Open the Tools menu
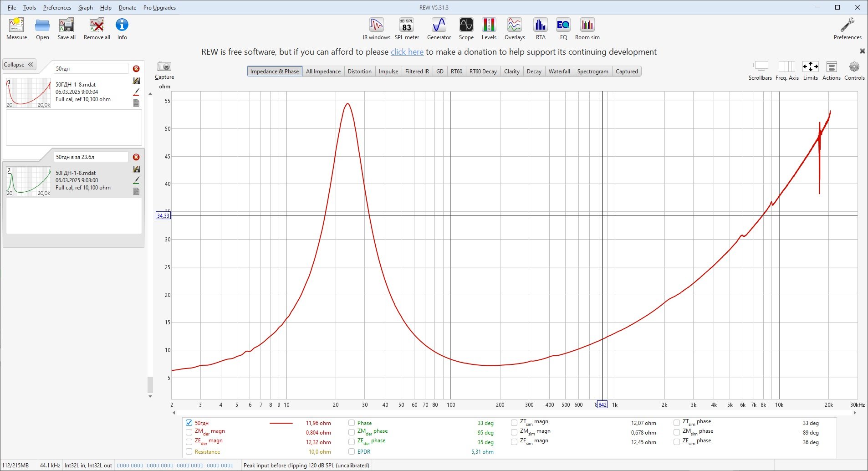868x471 pixels. [x=30, y=8]
